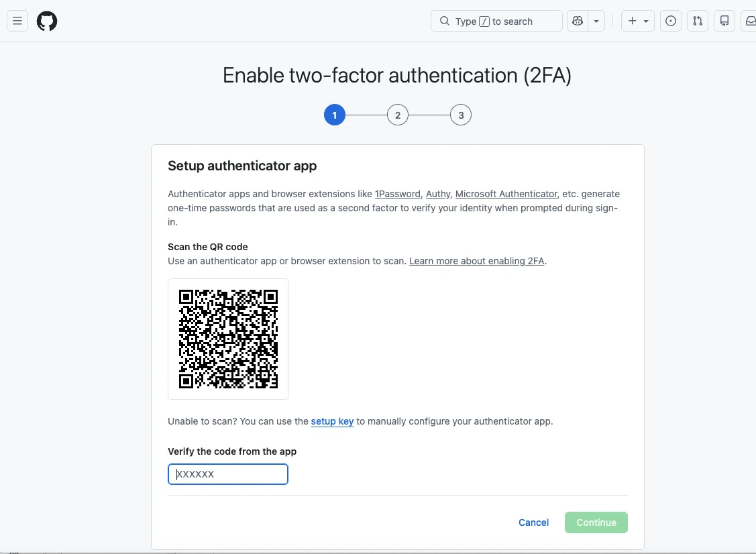Open the 1Password link

398,194
